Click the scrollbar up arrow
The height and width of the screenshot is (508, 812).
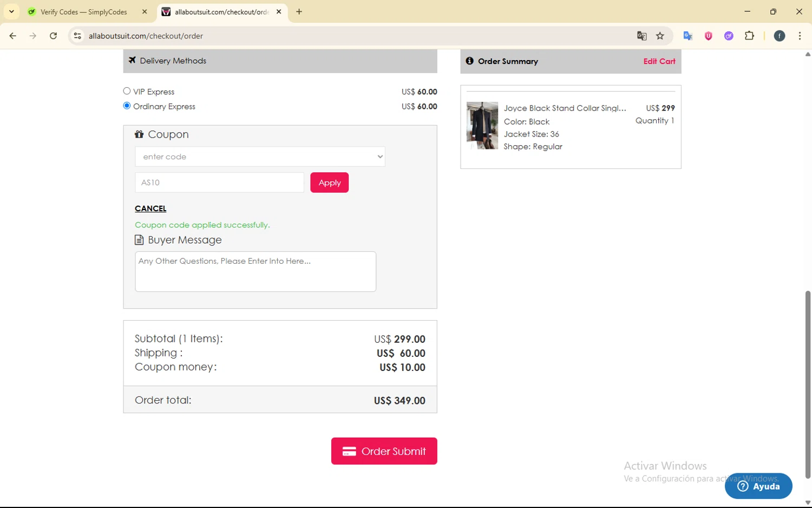coord(808,54)
